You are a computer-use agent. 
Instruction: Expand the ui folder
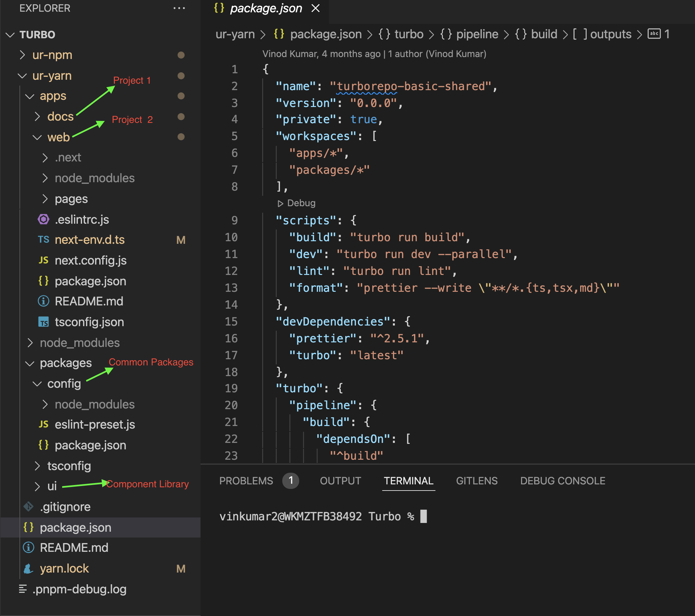[37, 486]
